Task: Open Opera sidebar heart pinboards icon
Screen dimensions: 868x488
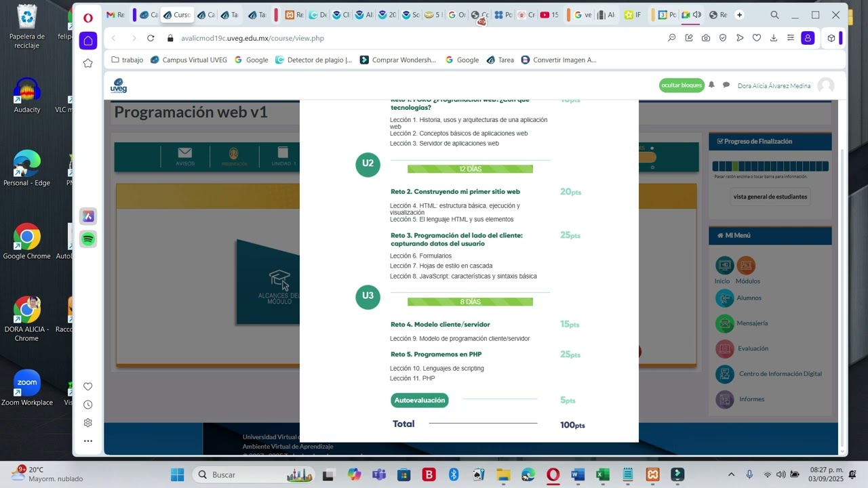Action: point(88,386)
